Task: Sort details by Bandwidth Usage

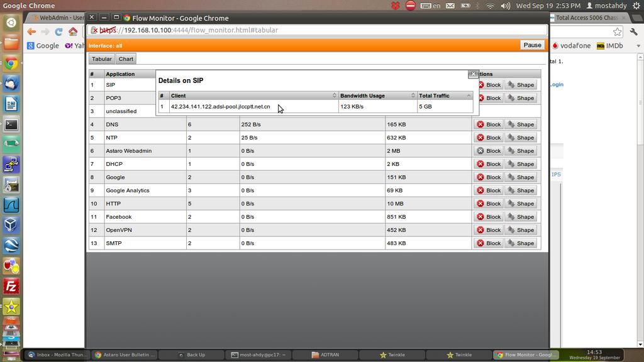Action: (377, 96)
